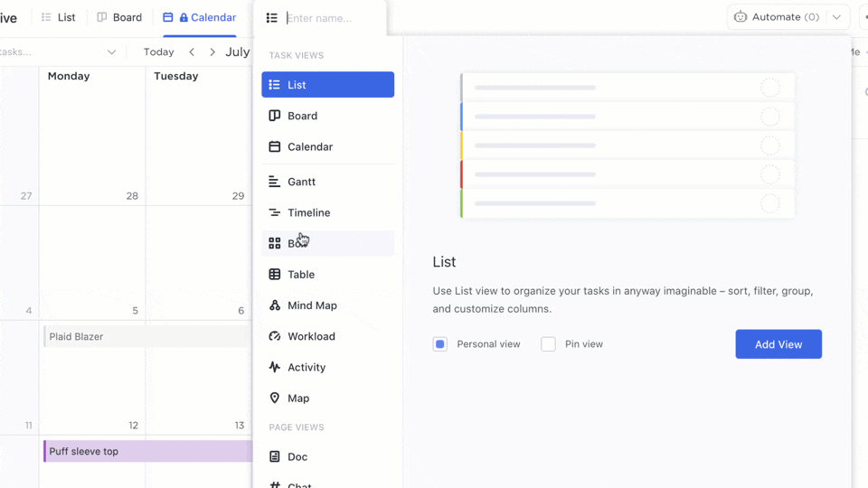Click the Workload view icon

click(x=275, y=336)
